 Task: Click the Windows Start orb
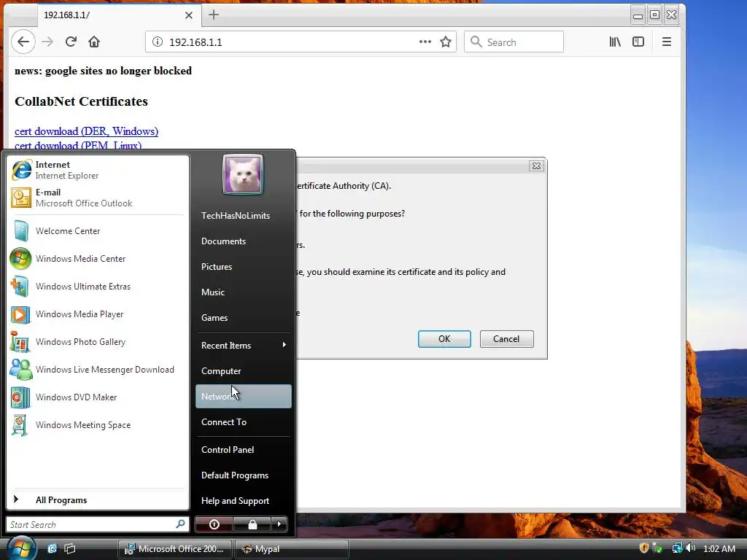(21, 548)
